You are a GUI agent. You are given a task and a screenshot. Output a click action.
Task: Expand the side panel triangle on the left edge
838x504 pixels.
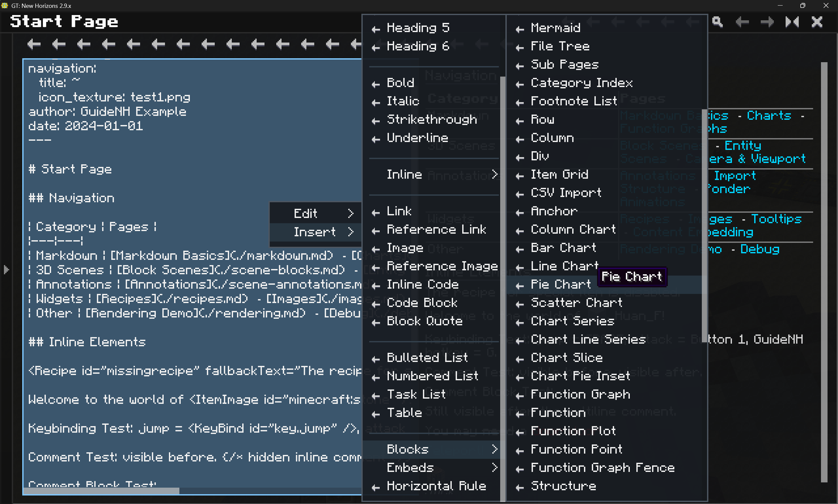[x=6, y=270]
